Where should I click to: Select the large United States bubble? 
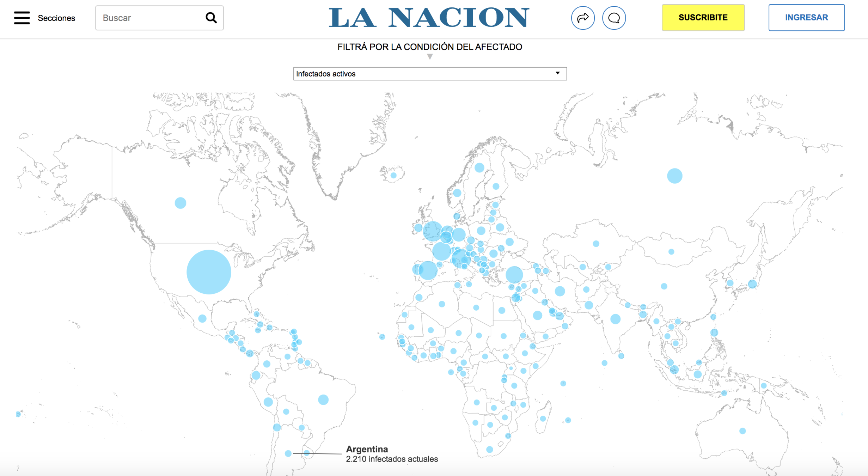point(209,272)
